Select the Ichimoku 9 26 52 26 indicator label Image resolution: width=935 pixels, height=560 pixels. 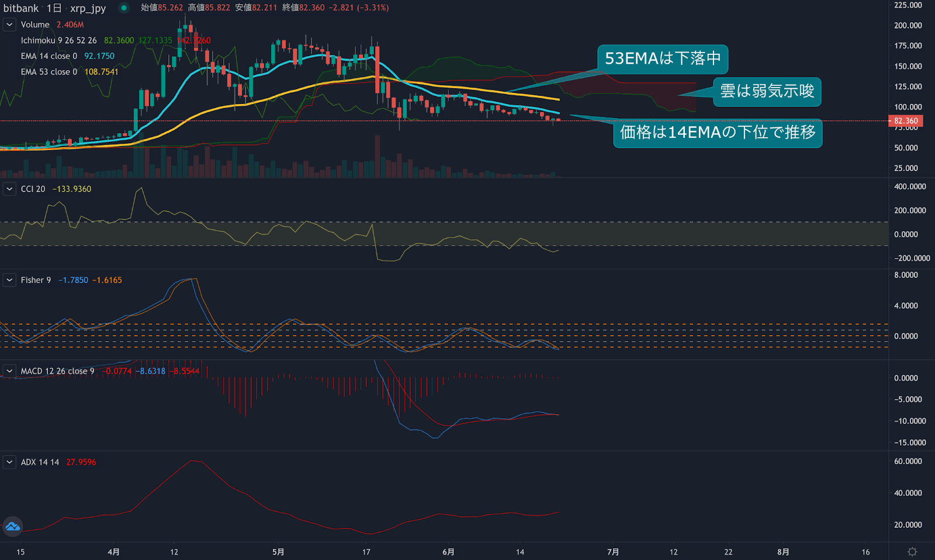[x=58, y=40]
